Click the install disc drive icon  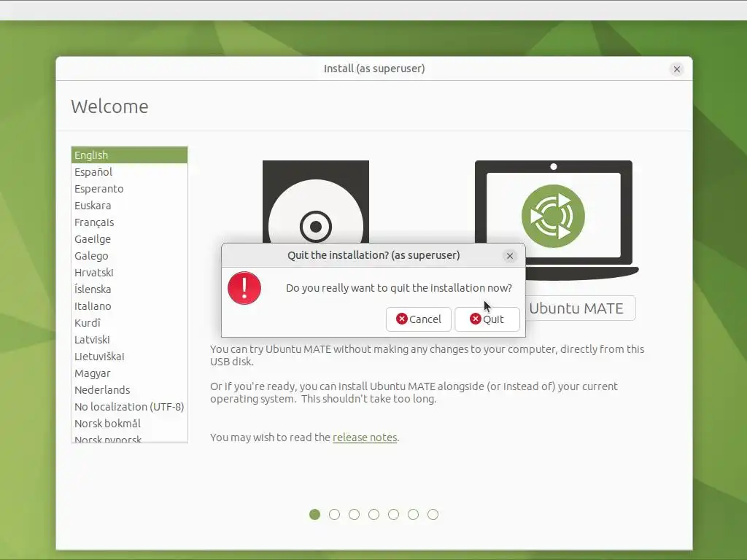316,202
